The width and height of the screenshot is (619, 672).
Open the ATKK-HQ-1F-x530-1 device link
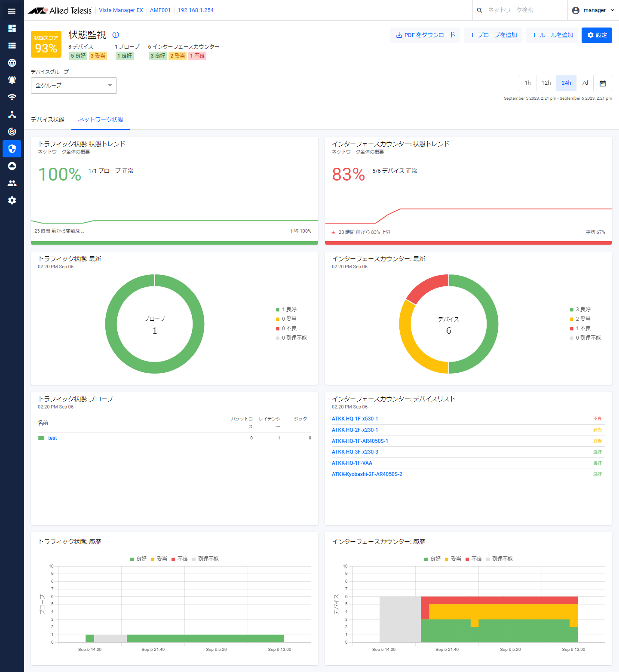(x=355, y=419)
